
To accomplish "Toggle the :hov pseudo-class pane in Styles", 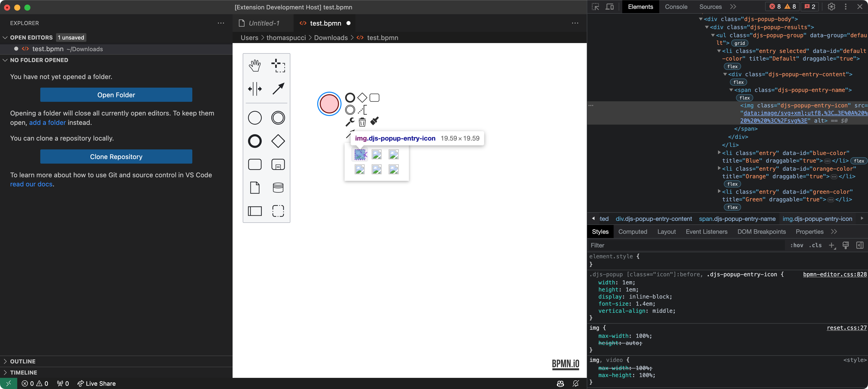I will [x=797, y=245].
